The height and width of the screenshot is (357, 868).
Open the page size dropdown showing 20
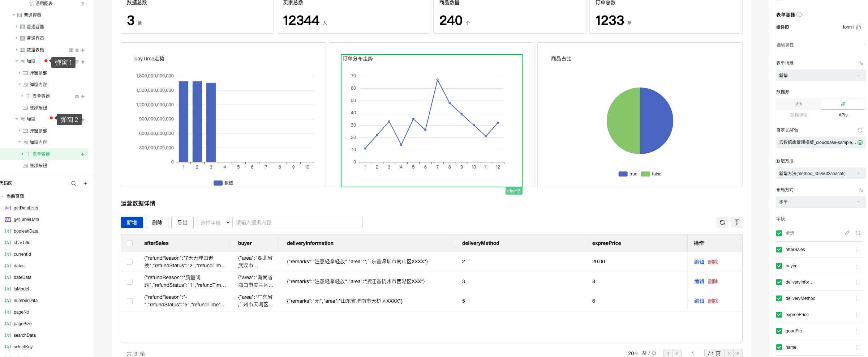[633, 353]
